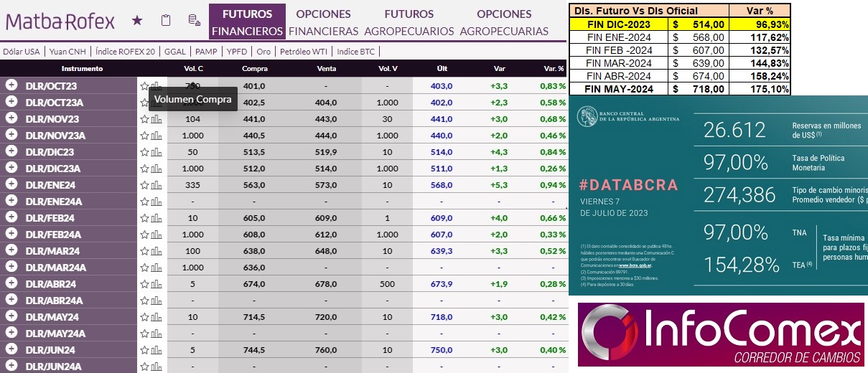Viewport: 868px width, 373px height.
Task: Open the chart icon for DLR/NOV23
Action: pyautogui.click(x=157, y=118)
